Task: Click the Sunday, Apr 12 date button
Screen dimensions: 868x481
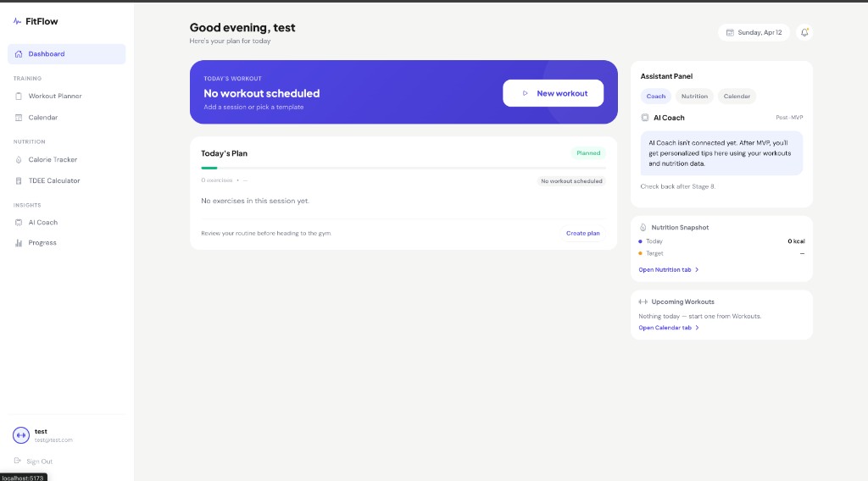Action: click(754, 33)
